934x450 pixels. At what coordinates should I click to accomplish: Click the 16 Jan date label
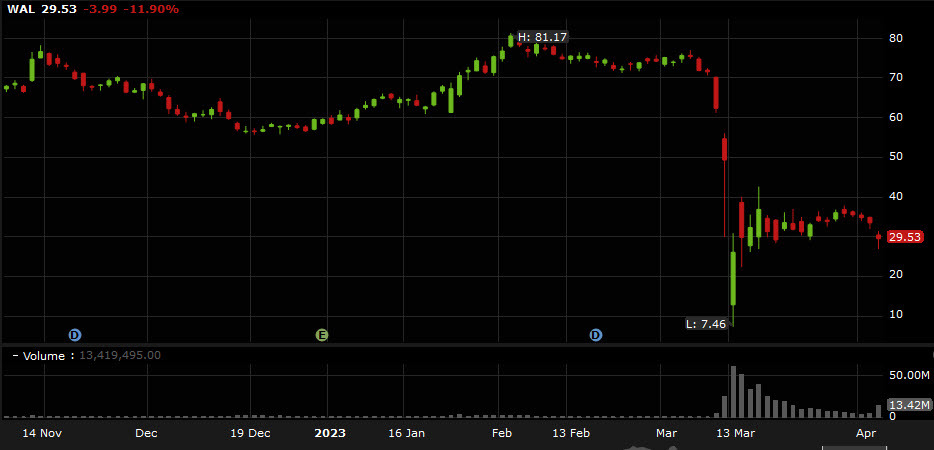405,433
